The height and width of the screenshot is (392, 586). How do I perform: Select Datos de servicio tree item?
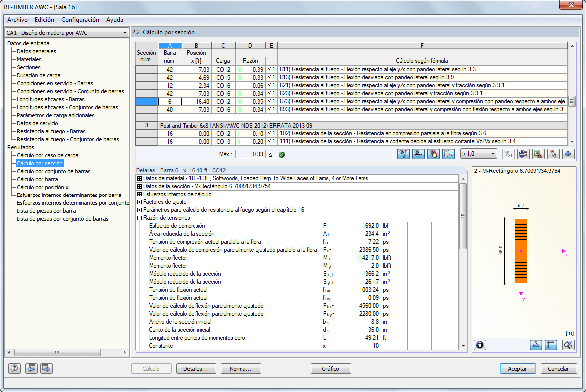tap(37, 123)
